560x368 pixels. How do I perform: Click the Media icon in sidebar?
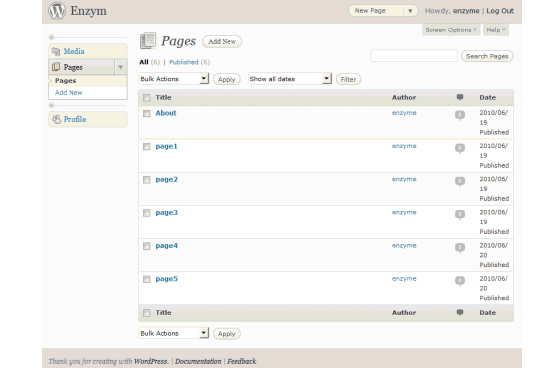coord(56,51)
